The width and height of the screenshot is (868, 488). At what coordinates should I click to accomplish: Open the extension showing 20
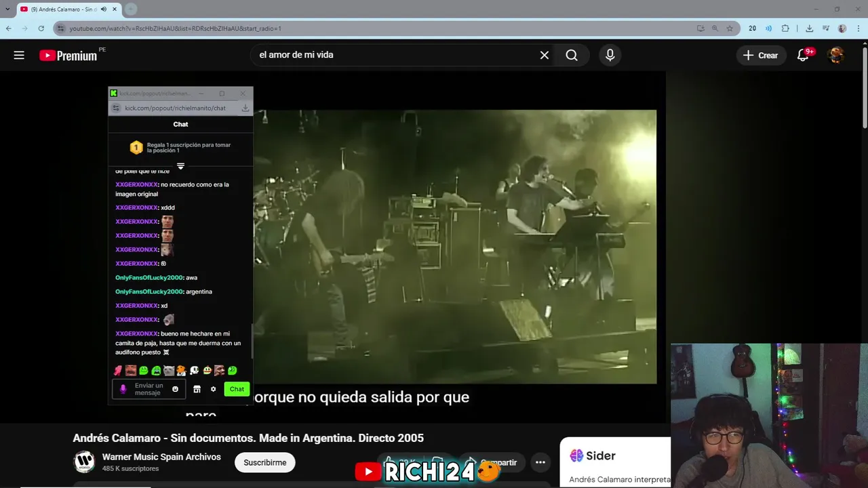(752, 28)
